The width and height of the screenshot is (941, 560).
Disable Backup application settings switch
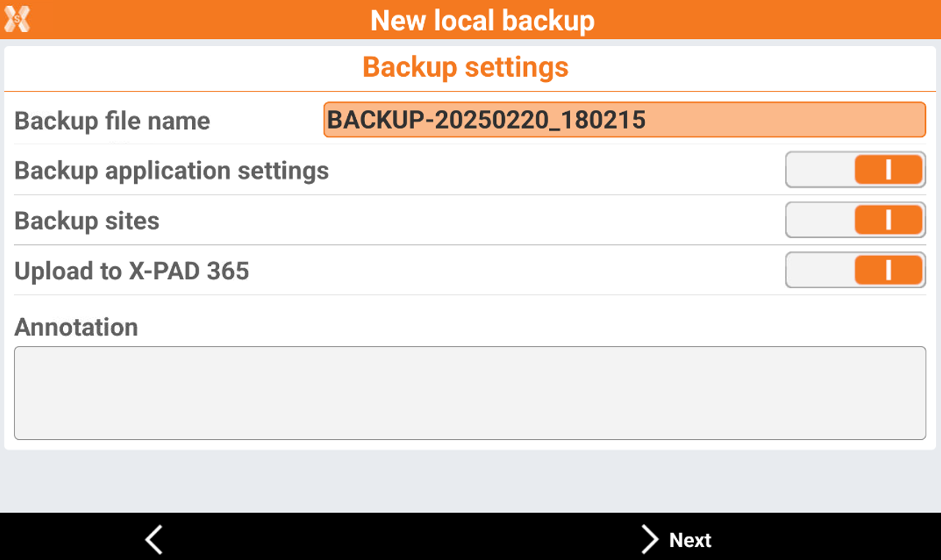(x=855, y=170)
